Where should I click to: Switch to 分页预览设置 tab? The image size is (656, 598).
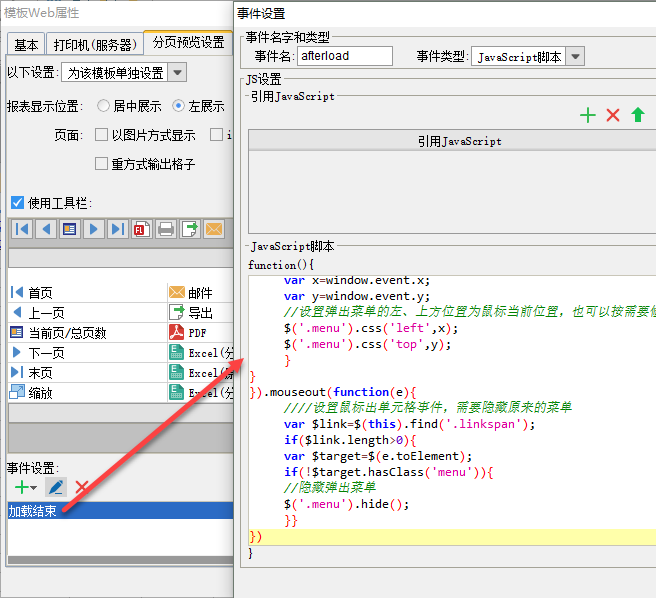[x=188, y=42]
